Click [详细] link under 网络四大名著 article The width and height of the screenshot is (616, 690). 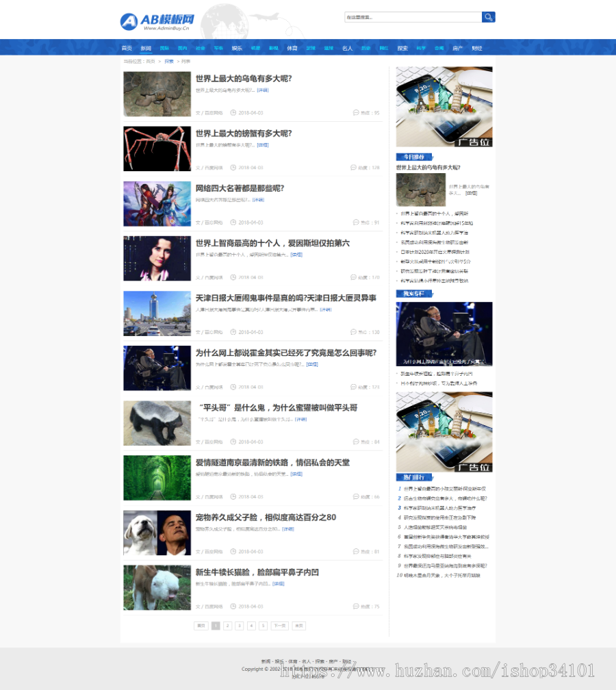pyautogui.click(x=258, y=200)
